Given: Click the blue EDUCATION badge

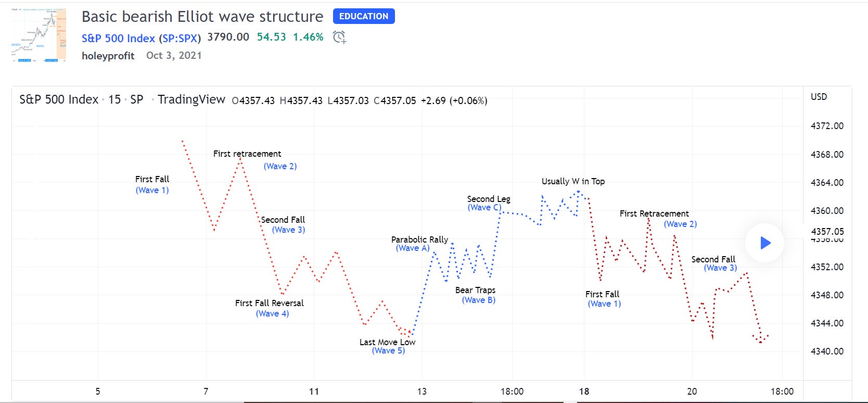Looking at the screenshot, I should (363, 16).
